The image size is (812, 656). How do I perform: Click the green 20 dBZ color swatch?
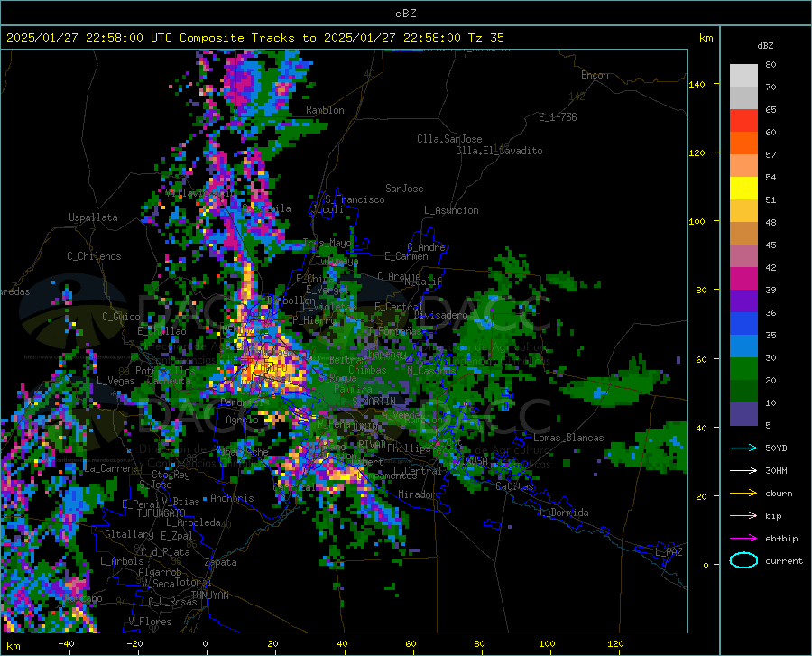(743, 369)
